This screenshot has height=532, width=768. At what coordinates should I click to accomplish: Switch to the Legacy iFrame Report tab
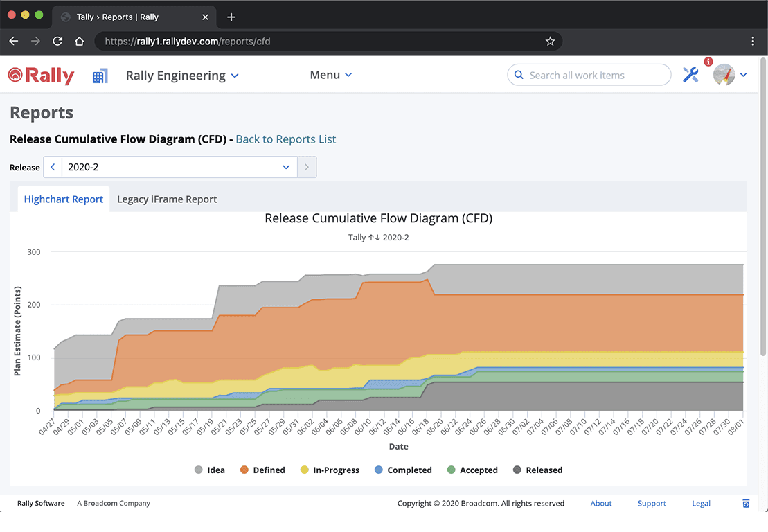coord(167,199)
